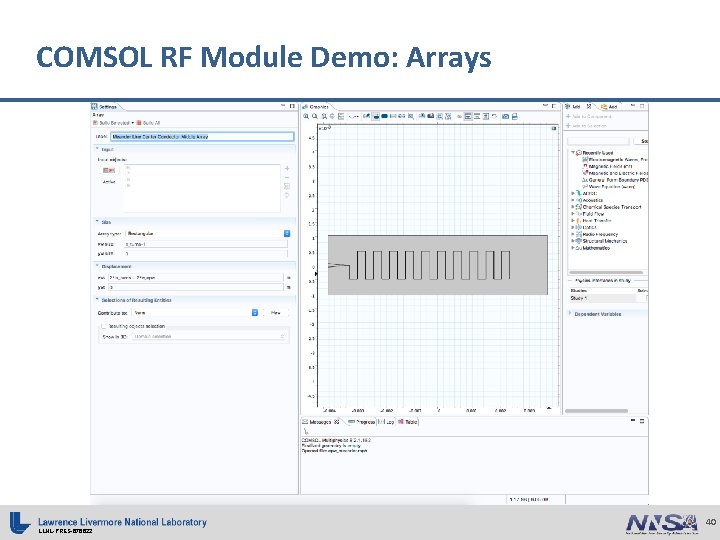Select Electromagnetic Waves, Frequency Domain item
The width and height of the screenshot is (720, 540).
click(x=615, y=159)
